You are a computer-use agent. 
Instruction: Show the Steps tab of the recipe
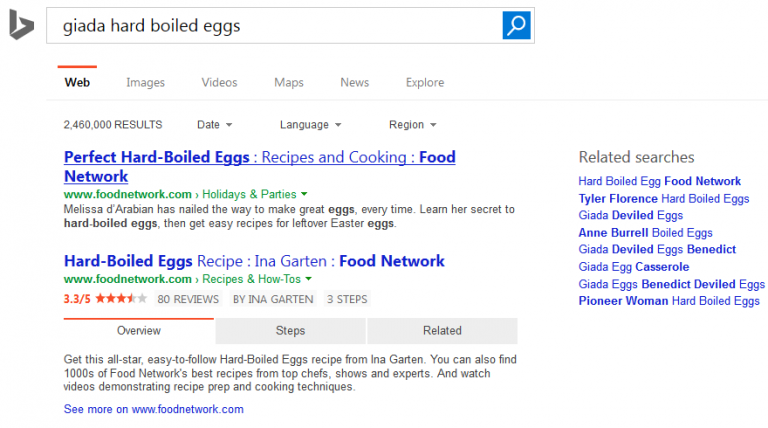click(290, 331)
